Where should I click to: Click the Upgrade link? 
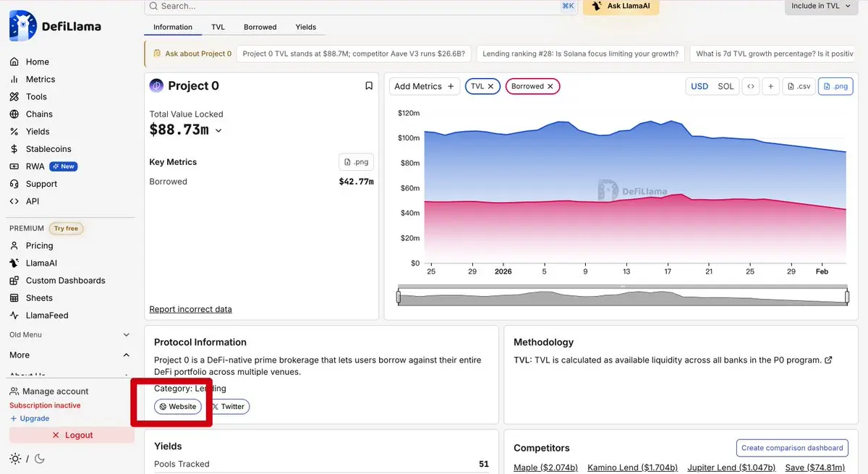point(30,418)
